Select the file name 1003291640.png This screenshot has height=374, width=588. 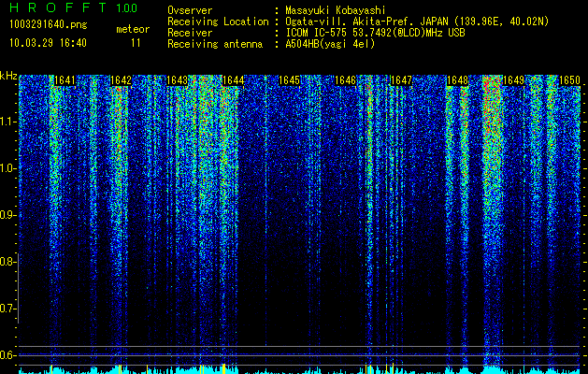tap(49, 24)
